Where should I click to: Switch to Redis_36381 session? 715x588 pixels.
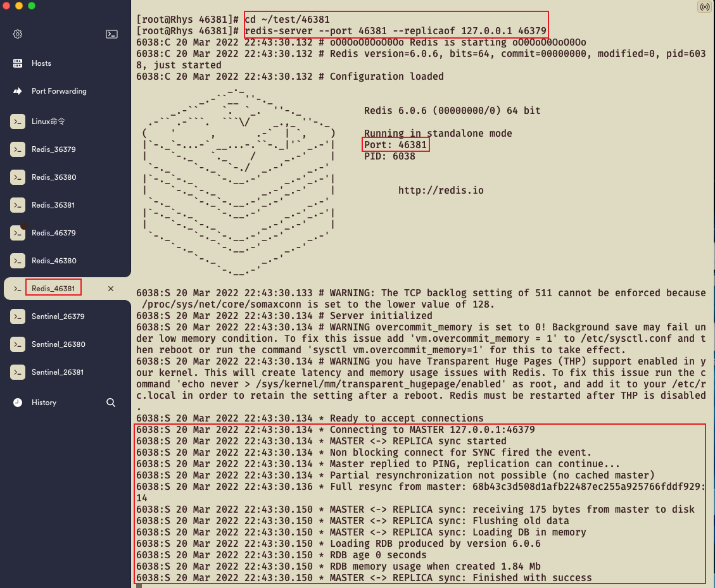click(53, 205)
